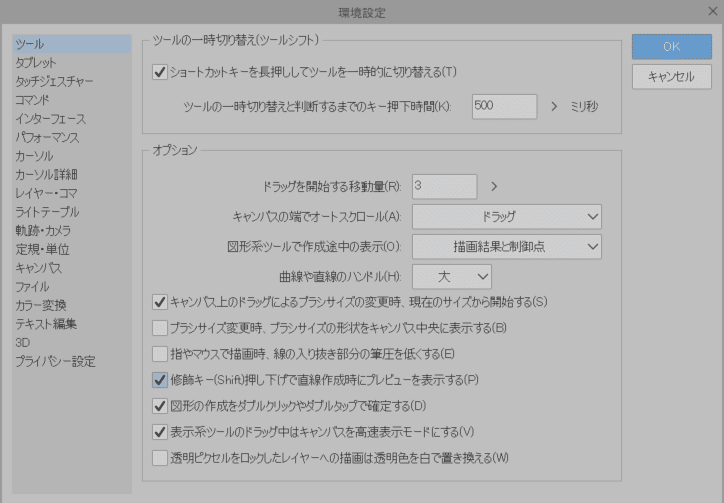Image resolution: width=724 pixels, height=503 pixels.
Task: Go to パフォーマンス category
Action: (47, 137)
